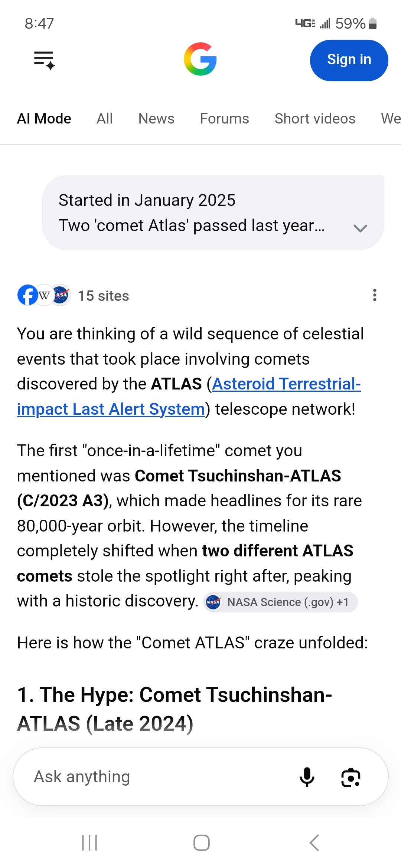Click the Sign in button
This screenshot has height=868, width=401.
click(x=349, y=60)
